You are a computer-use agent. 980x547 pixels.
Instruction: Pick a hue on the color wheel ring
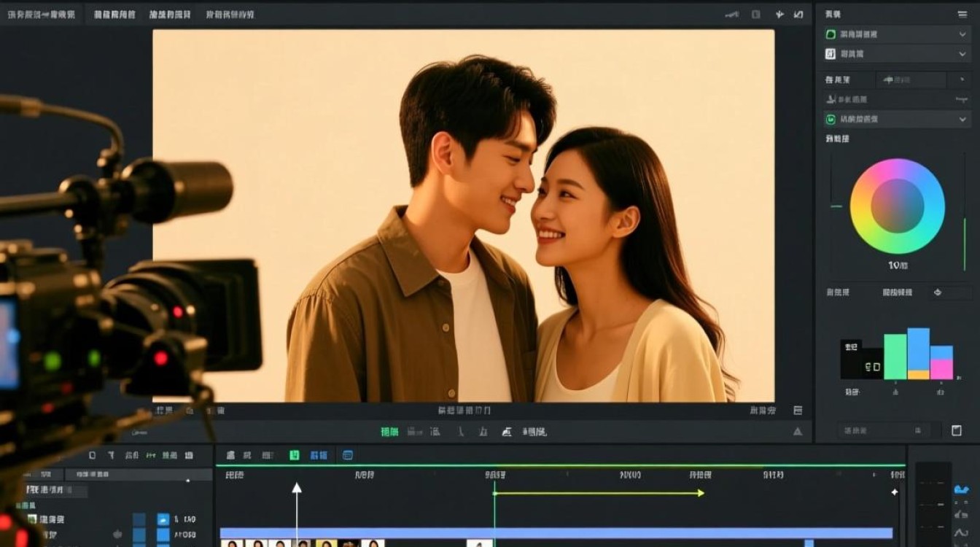point(898,168)
